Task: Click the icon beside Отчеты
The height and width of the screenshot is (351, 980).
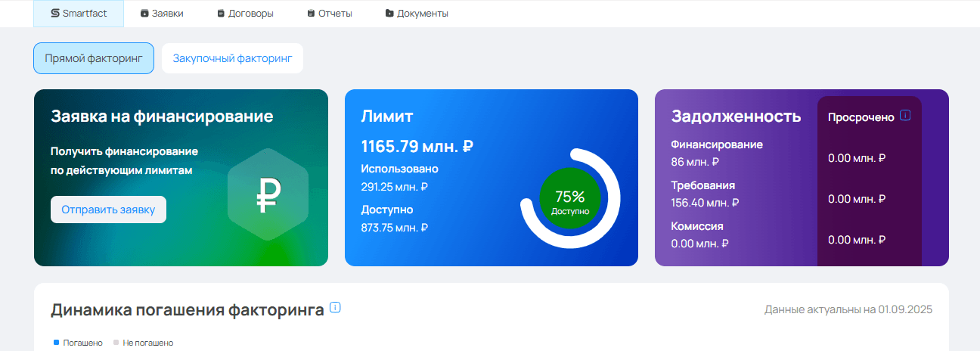Action: (x=311, y=14)
